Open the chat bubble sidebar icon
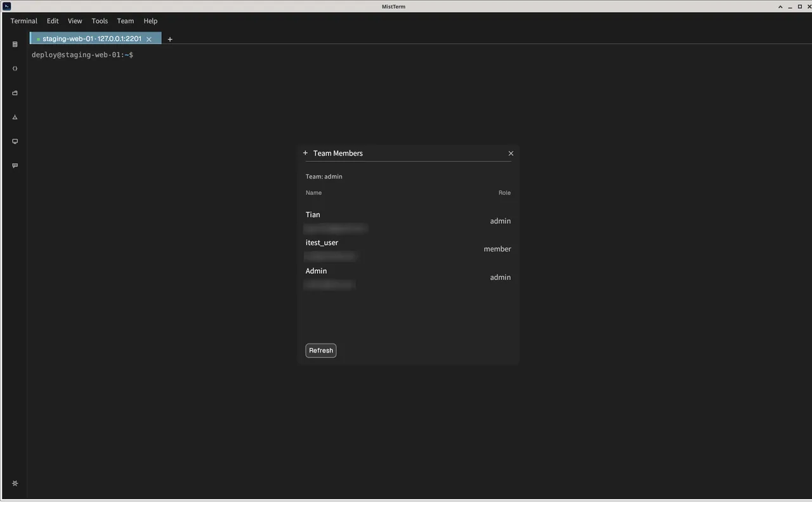Image resolution: width=812 pixels, height=508 pixels. (x=15, y=165)
